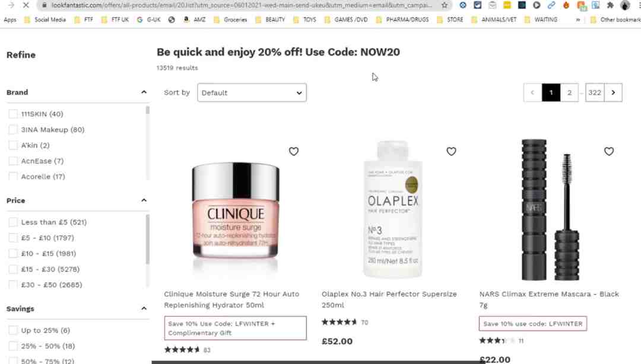Click the Brand list scrollbar
Viewport: 641px width, 364px height.
click(x=148, y=111)
